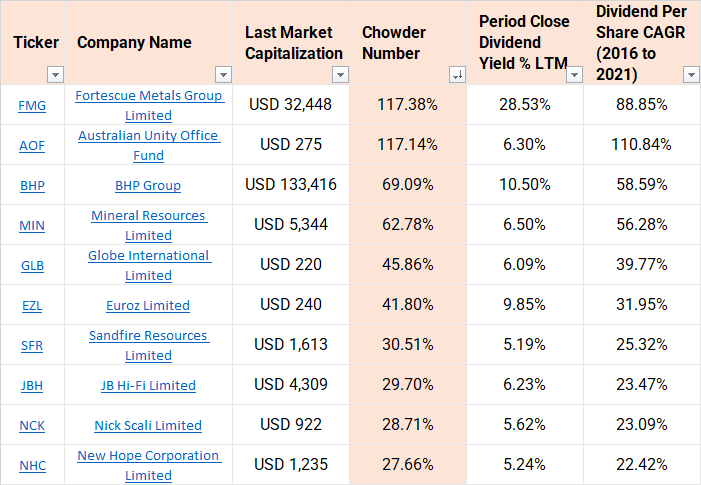The width and height of the screenshot is (701, 485).
Task: Expand the Dividend Per Share CAGR filter
Action: (690, 75)
